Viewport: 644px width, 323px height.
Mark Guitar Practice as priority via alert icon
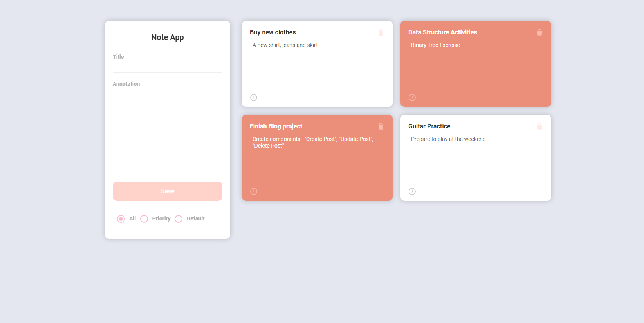pyautogui.click(x=412, y=191)
